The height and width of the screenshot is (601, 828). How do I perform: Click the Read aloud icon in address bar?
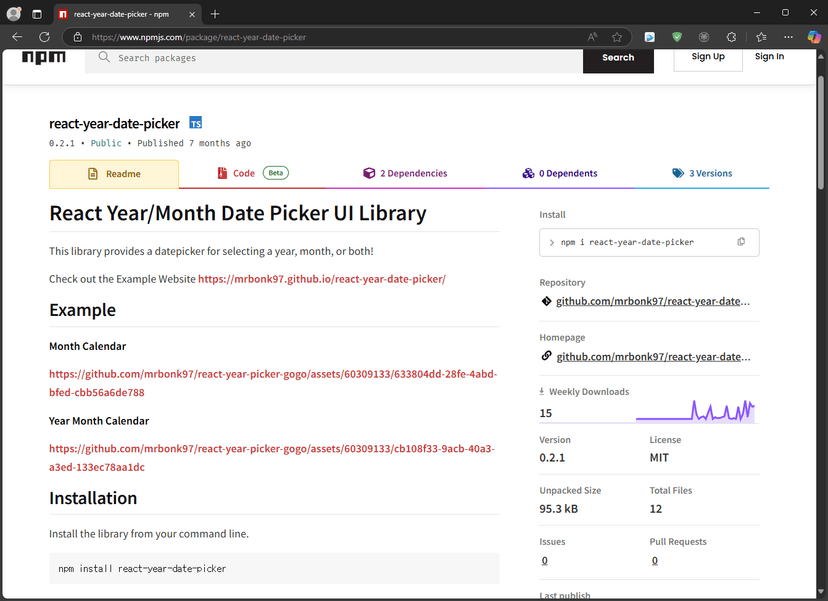click(592, 37)
